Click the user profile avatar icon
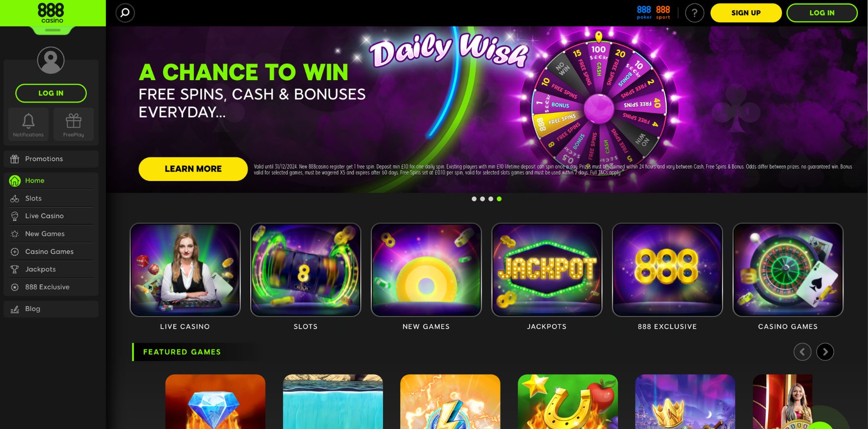This screenshot has width=868, height=429. coord(51,60)
